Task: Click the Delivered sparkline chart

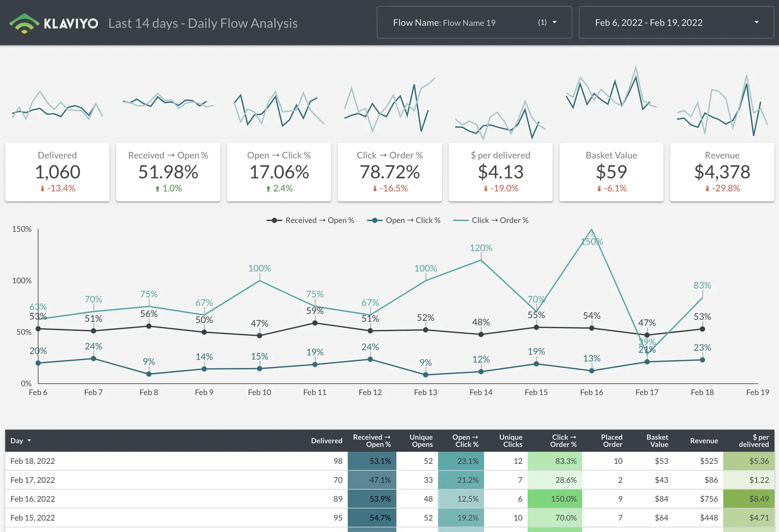Action: [x=57, y=106]
